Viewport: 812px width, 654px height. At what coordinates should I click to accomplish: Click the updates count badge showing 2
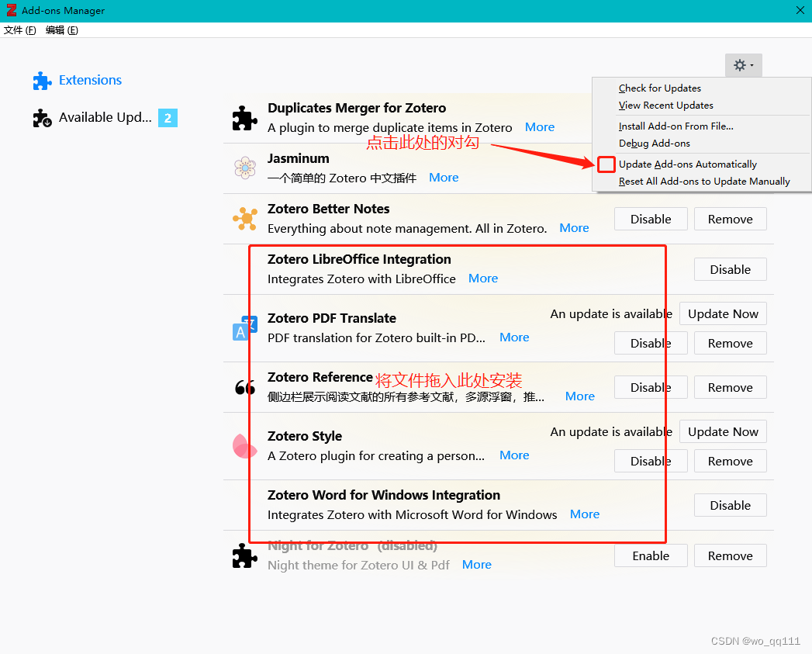click(x=168, y=118)
